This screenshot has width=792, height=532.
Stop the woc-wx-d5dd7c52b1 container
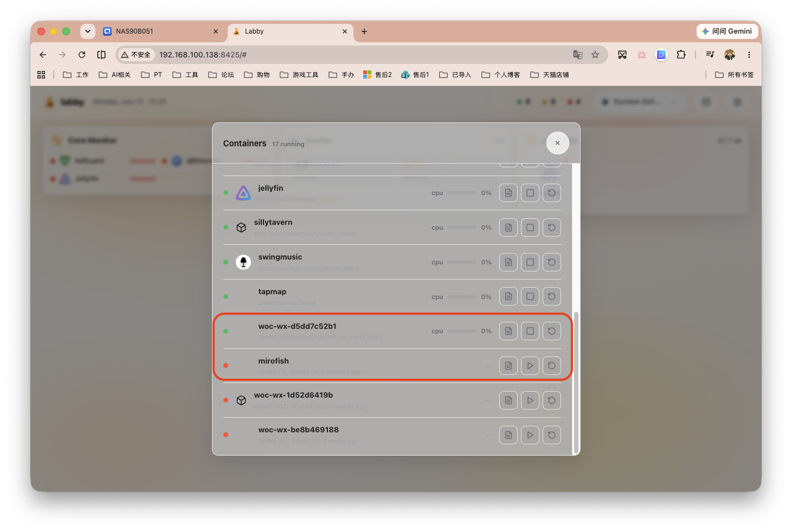click(x=530, y=331)
